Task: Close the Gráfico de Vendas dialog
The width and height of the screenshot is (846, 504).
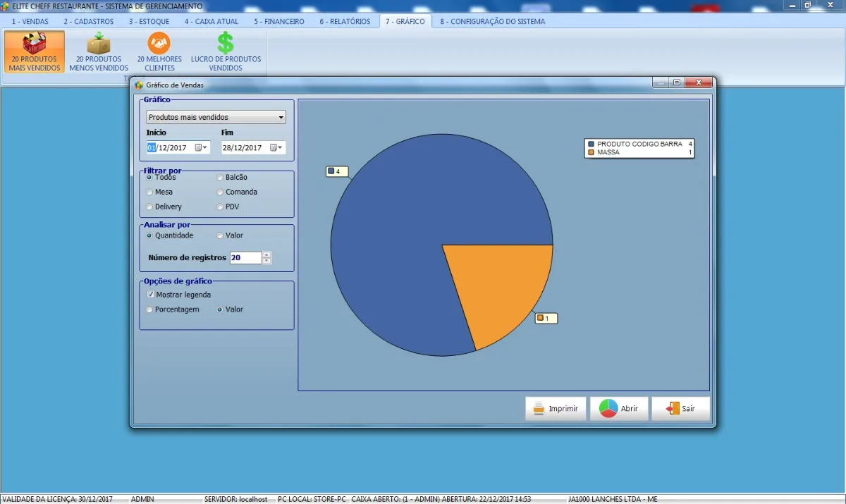Action: point(698,82)
